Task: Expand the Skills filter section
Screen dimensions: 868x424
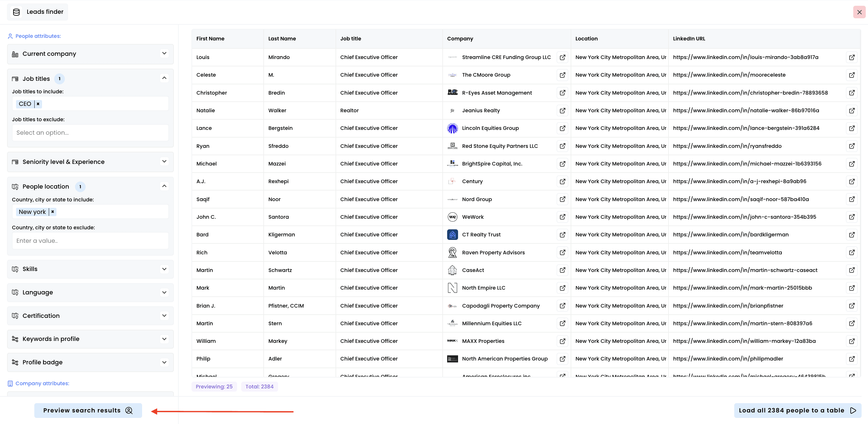Action: 164,269
